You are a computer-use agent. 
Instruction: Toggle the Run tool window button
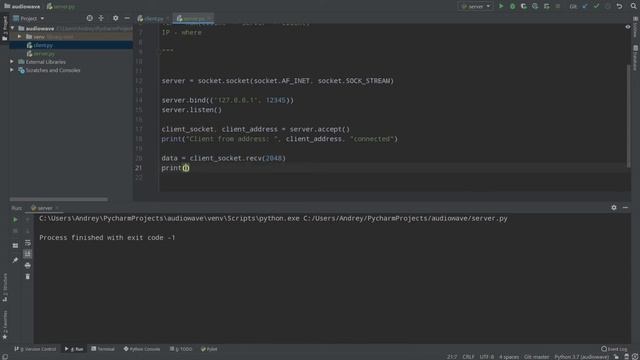(x=74, y=349)
